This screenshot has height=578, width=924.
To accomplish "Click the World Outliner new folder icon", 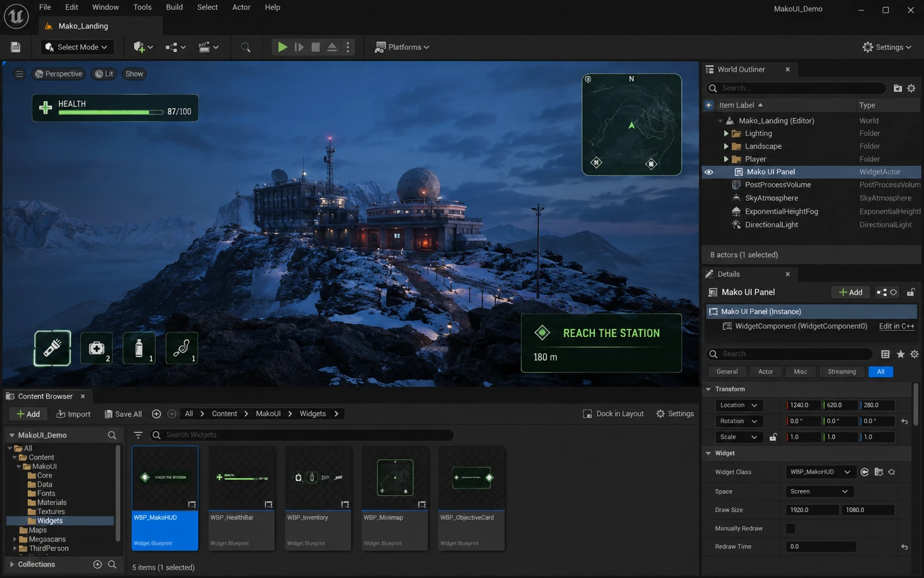I will [x=898, y=88].
